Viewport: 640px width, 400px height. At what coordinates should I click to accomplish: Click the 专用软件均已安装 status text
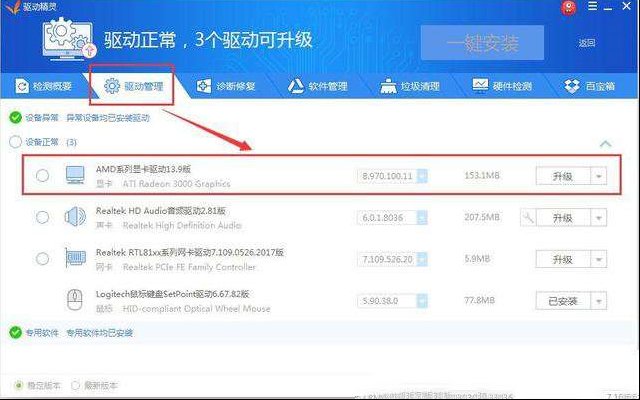pos(100,333)
